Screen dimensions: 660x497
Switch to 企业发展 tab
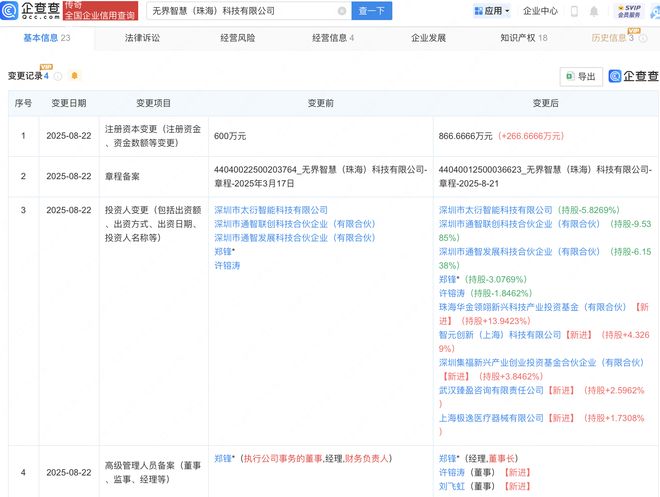point(428,38)
